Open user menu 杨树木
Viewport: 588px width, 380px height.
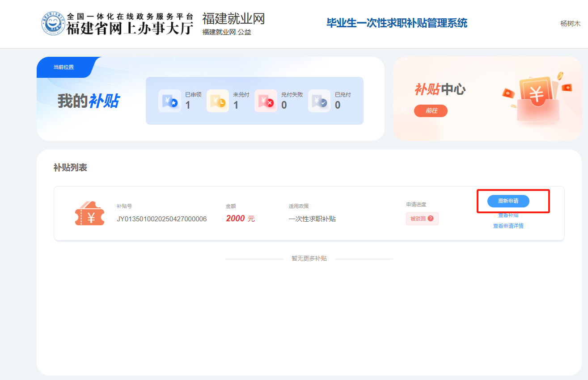(570, 24)
